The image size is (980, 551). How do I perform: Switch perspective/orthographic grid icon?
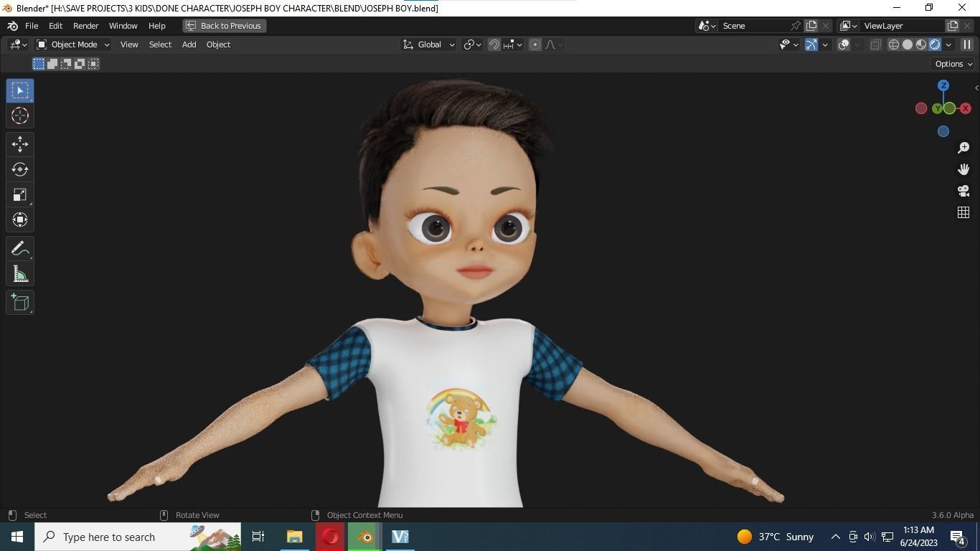click(963, 212)
